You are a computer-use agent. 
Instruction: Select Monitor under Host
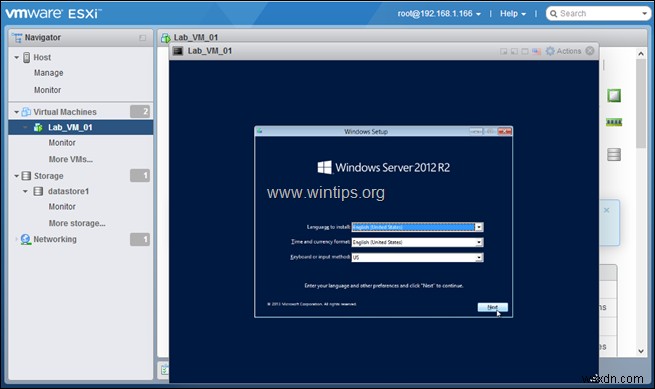47,90
